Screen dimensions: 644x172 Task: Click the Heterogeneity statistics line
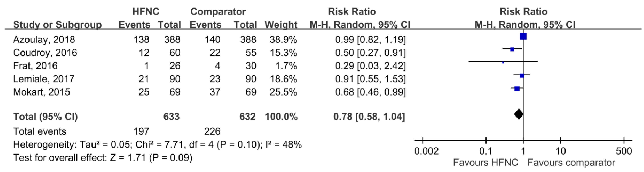pos(157,145)
